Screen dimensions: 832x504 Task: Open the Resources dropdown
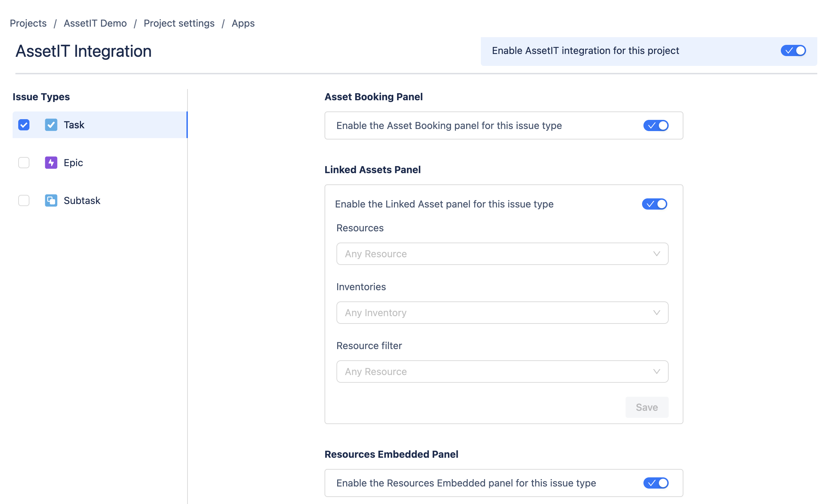click(502, 253)
